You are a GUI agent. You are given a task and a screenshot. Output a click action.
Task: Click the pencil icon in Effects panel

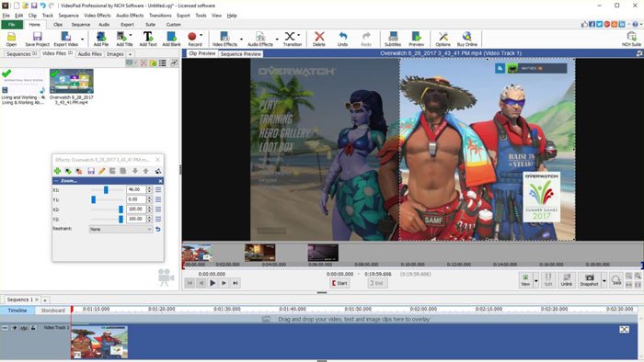click(x=101, y=171)
